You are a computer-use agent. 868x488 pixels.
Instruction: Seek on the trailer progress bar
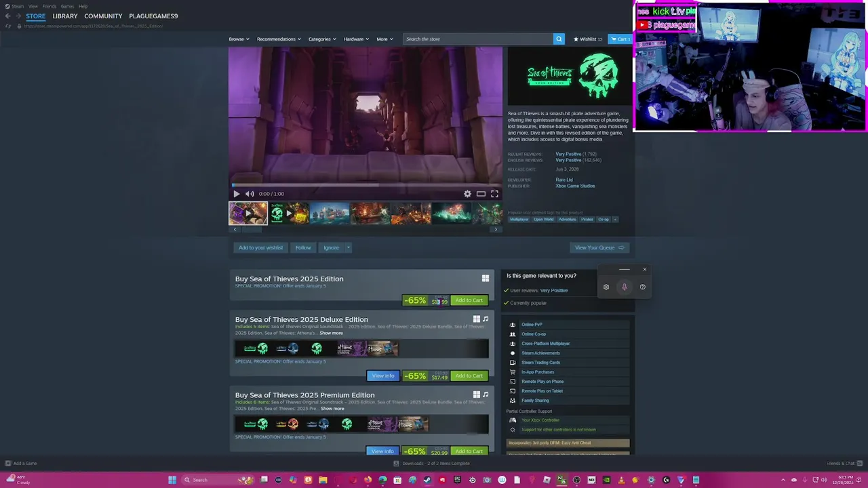point(366,184)
